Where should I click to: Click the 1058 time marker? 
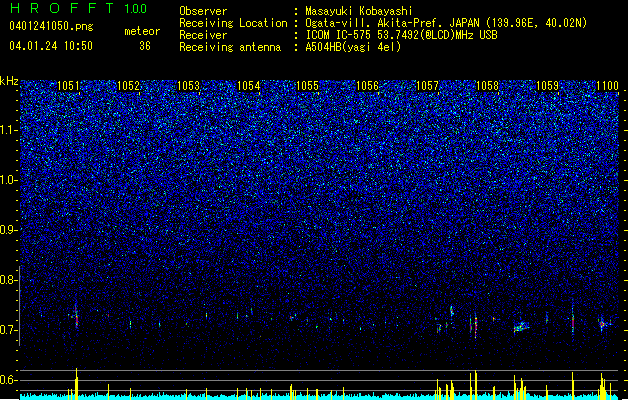[487, 86]
